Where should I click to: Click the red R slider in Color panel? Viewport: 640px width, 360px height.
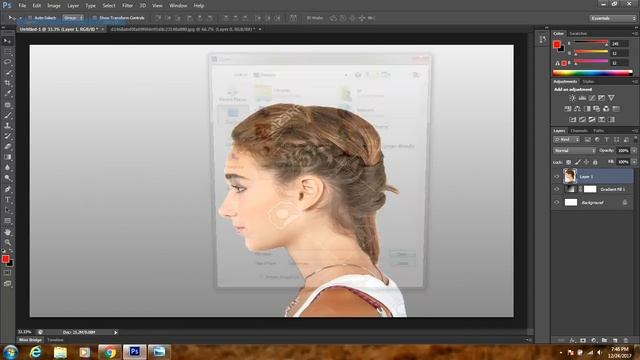pyautogui.click(x=591, y=42)
